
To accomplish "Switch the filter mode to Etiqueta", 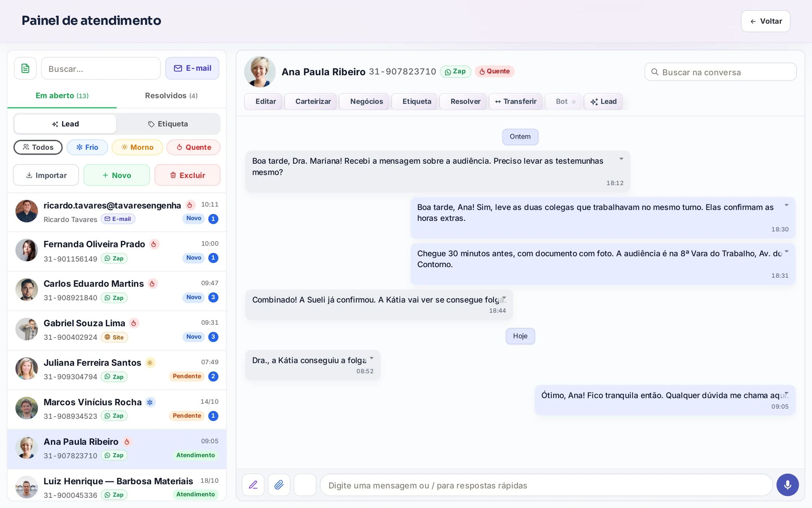I will [x=168, y=124].
